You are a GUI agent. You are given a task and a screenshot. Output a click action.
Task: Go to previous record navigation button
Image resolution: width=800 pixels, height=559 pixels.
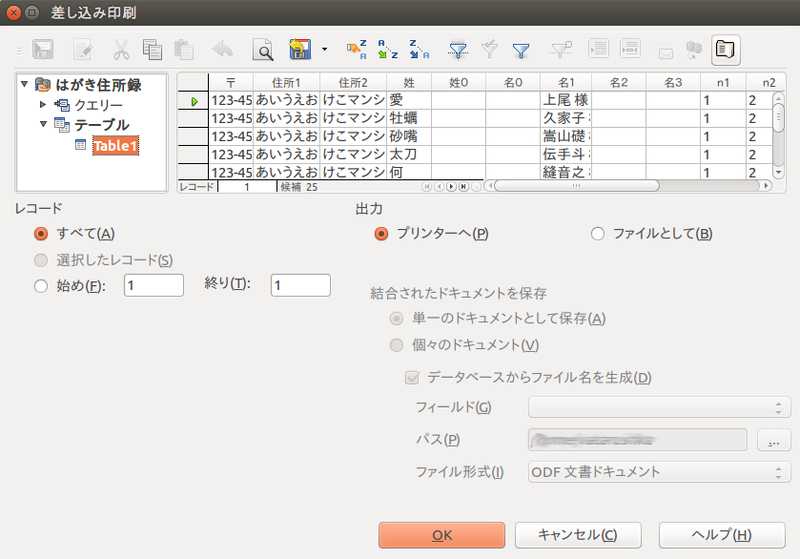[439, 187]
